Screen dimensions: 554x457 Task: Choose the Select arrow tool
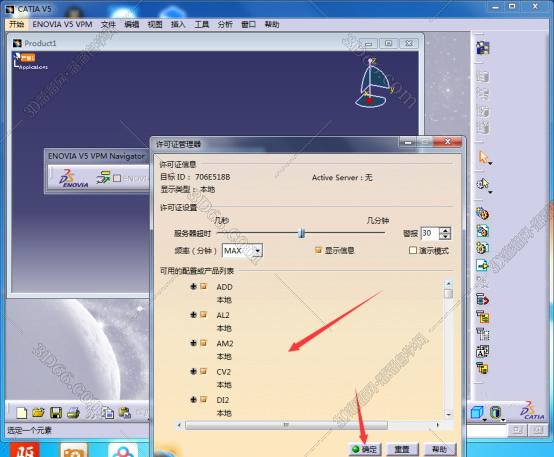click(483, 157)
